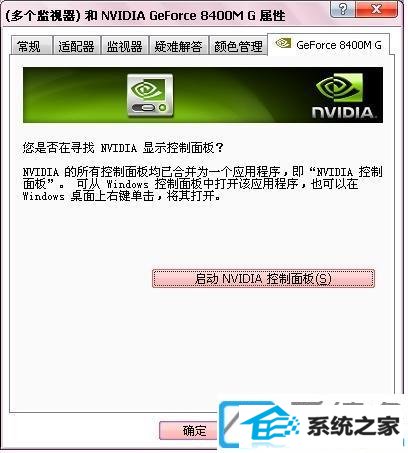Launch 启动 NVIDIA 控制面板(S) button
Screen dimensions: 408x453
point(263,278)
